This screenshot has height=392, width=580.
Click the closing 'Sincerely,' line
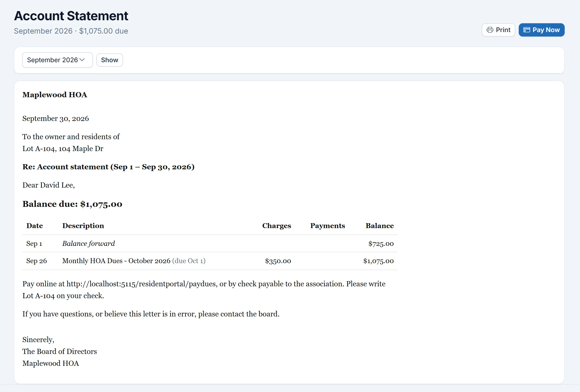point(39,340)
